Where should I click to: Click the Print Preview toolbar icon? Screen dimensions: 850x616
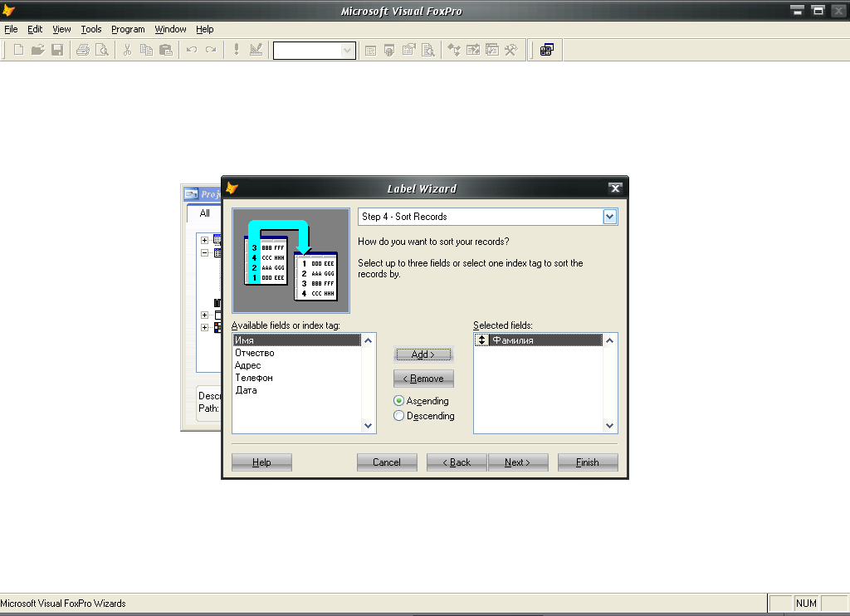(101, 51)
